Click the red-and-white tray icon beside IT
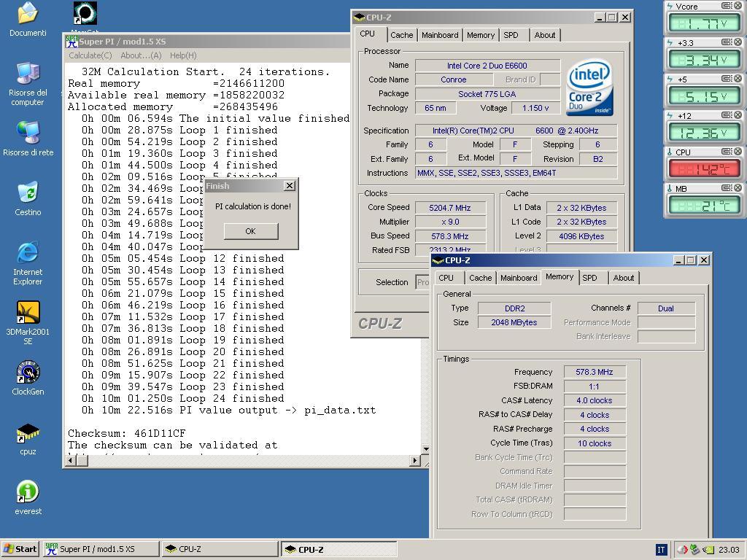This screenshot has width=747, height=560. coord(682,550)
